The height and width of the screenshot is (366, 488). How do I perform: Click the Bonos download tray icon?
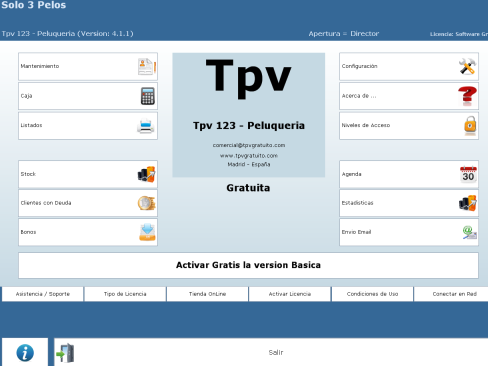(147, 232)
